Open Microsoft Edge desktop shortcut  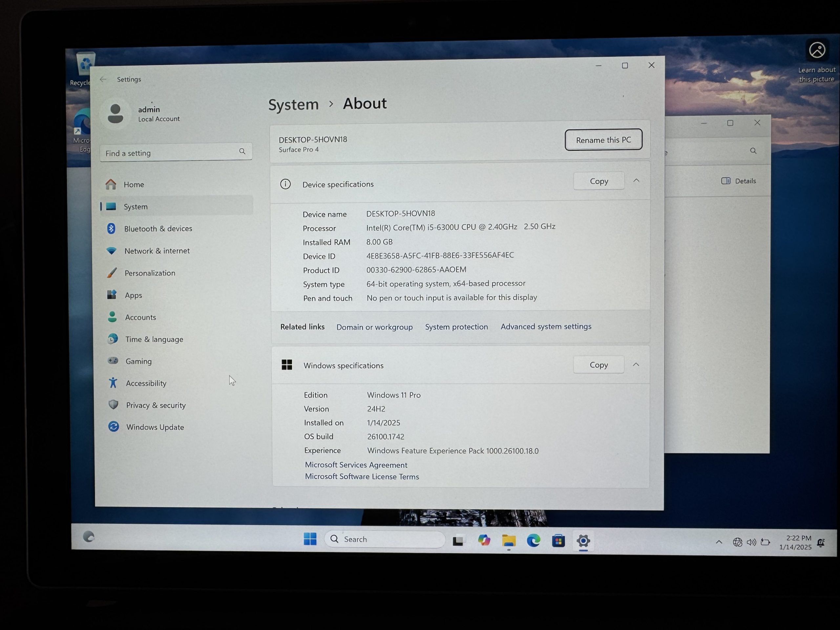pos(83,130)
